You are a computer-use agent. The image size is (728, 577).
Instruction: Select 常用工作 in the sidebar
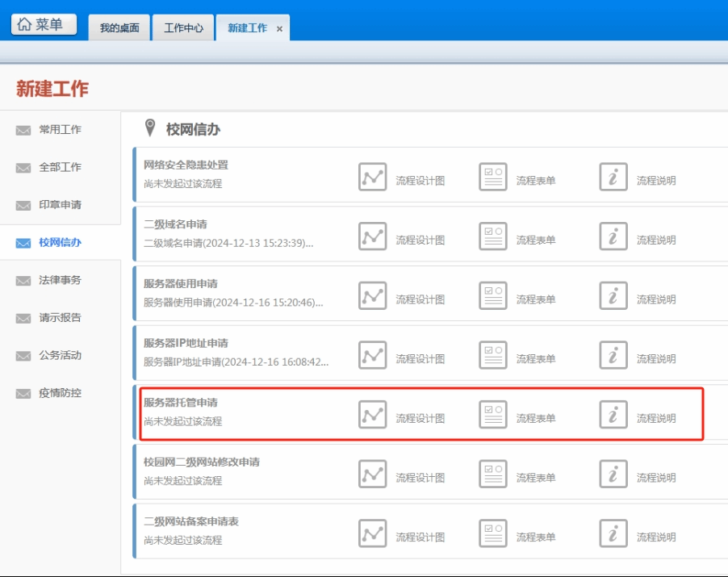[x=61, y=129]
